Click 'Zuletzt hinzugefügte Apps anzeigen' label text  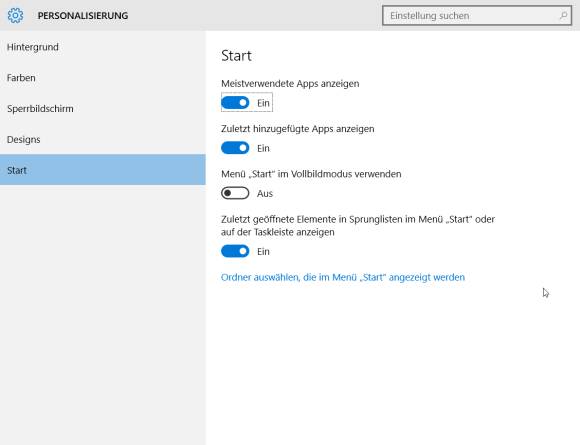298,129
